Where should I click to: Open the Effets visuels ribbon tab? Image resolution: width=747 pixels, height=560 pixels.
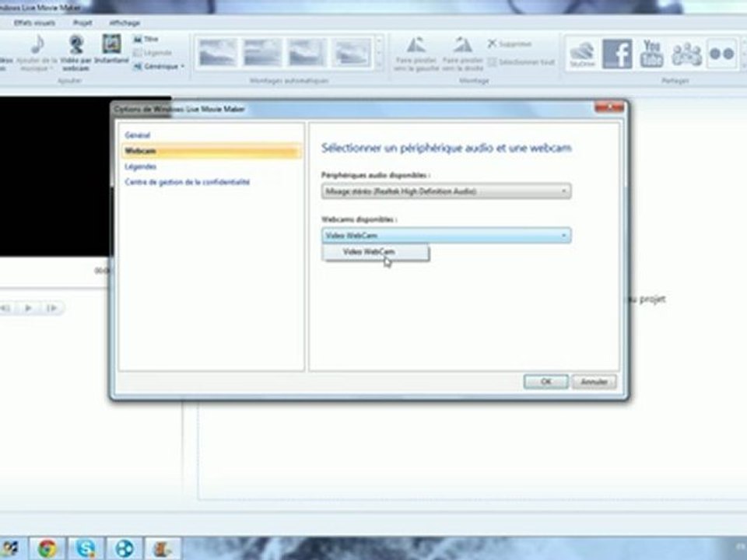point(34,23)
